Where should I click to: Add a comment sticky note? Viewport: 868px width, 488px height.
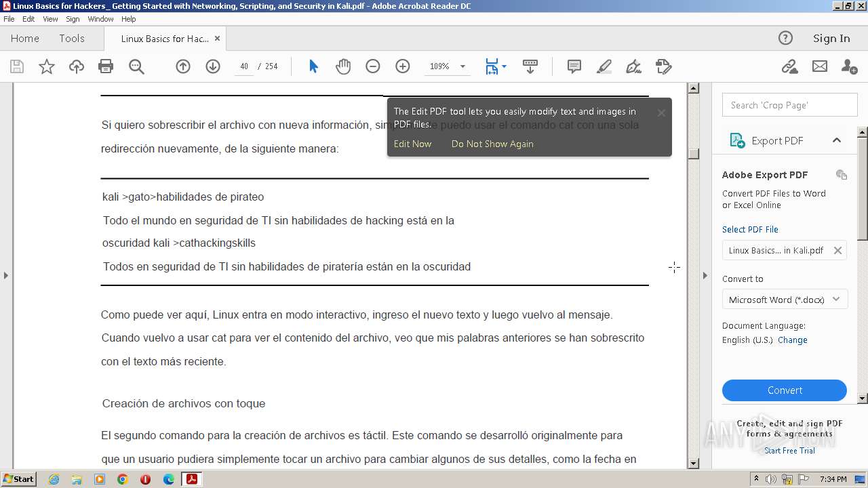(574, 66)
